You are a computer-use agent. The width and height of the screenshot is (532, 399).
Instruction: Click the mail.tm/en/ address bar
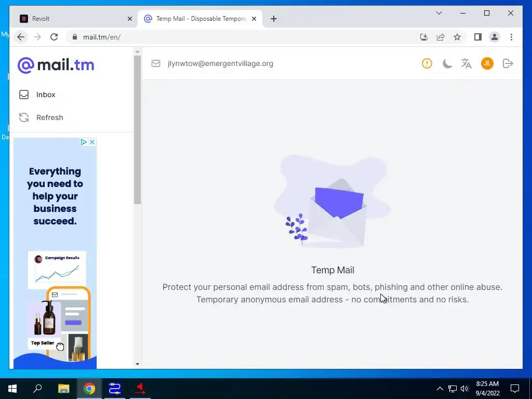pos(237,37)
